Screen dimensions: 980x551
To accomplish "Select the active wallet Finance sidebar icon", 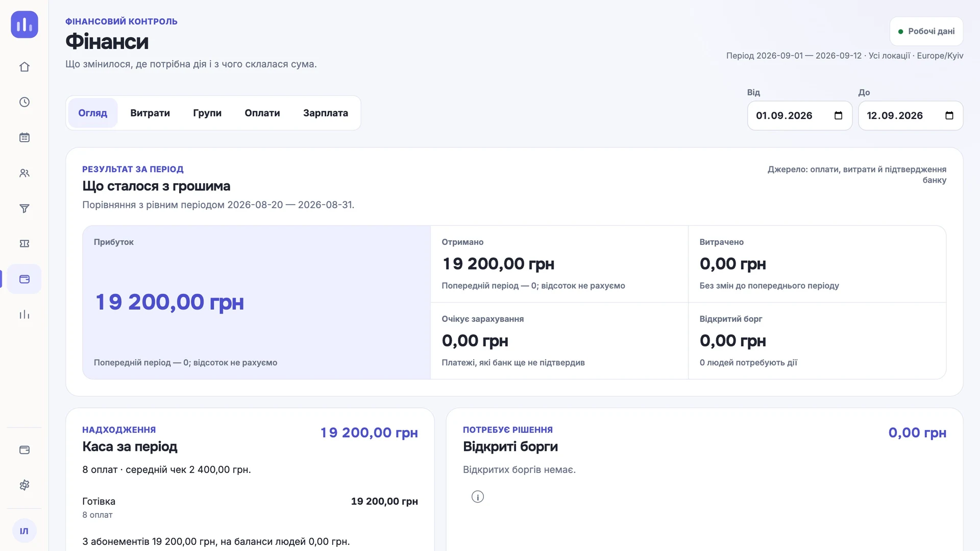I will 24,279.
